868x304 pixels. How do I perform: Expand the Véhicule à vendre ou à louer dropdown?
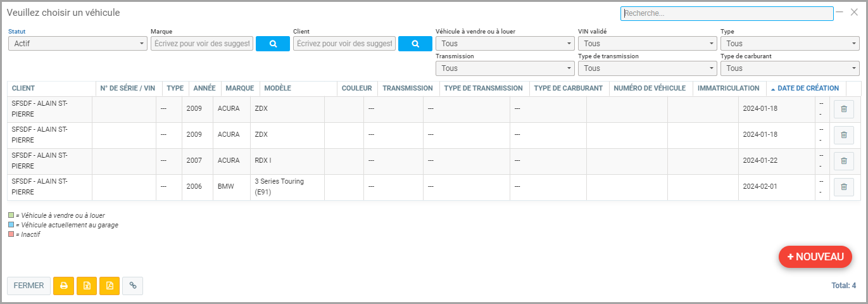point(505,44)
